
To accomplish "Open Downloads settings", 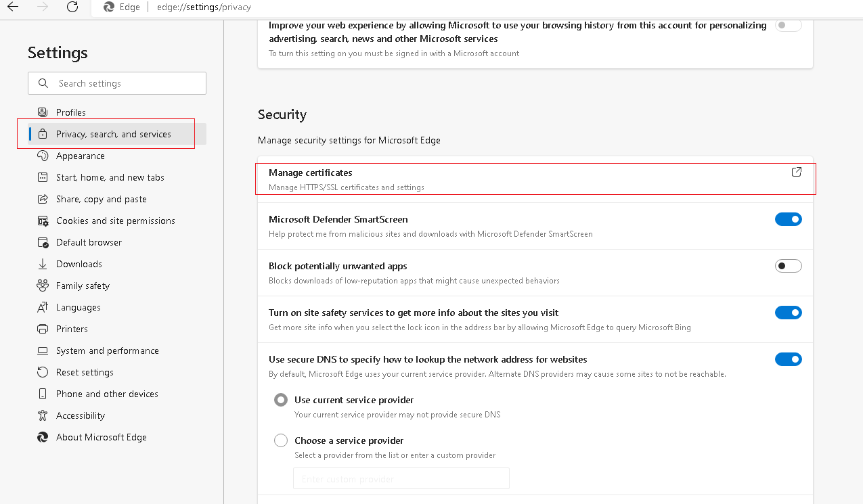I will pyautogui.click(x=117, y=264).
